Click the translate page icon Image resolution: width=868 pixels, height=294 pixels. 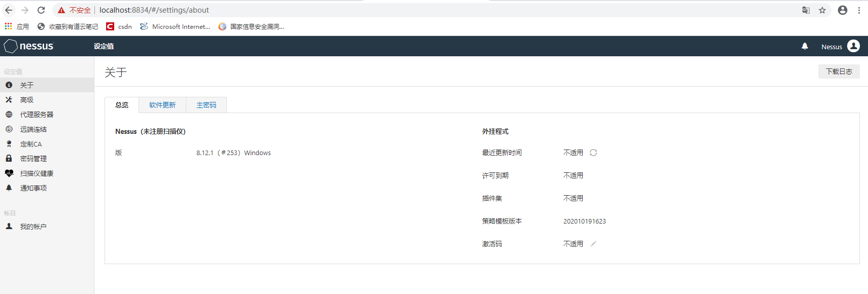pos(806,10)
